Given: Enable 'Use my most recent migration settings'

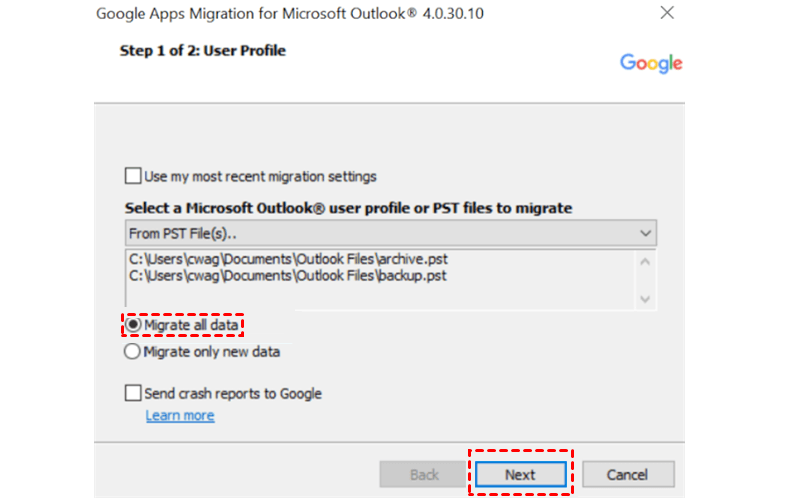Looking at the screenshot, I should (x=133, y=176).
